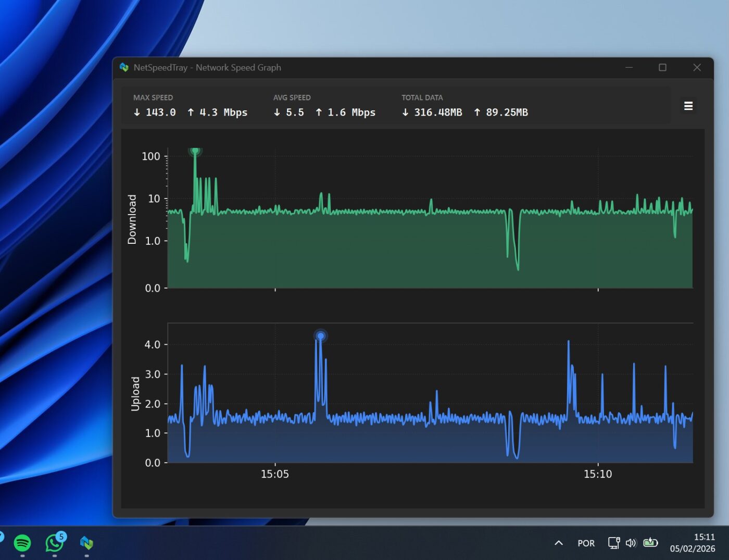Open Spotify from the taskbar
The width and height of the screenshot is (729, 560).
coord(22,543)
